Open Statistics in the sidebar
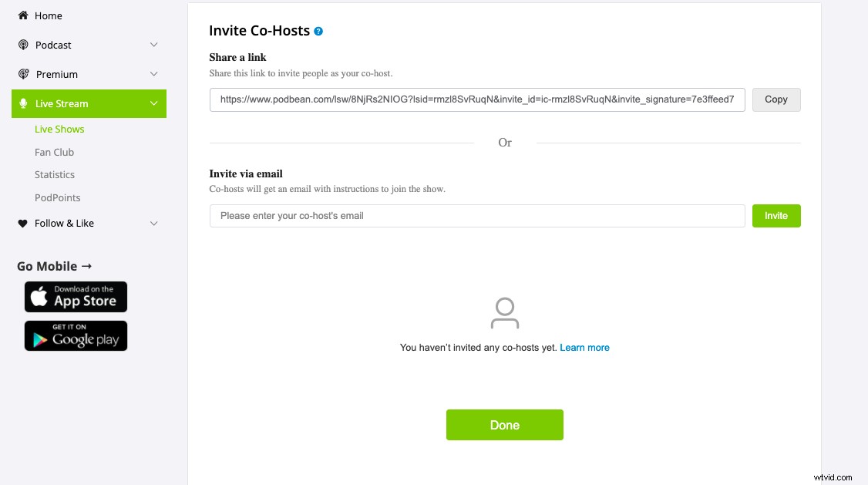The height and width of the screenshot is (485, 868). tap(55, 174)
